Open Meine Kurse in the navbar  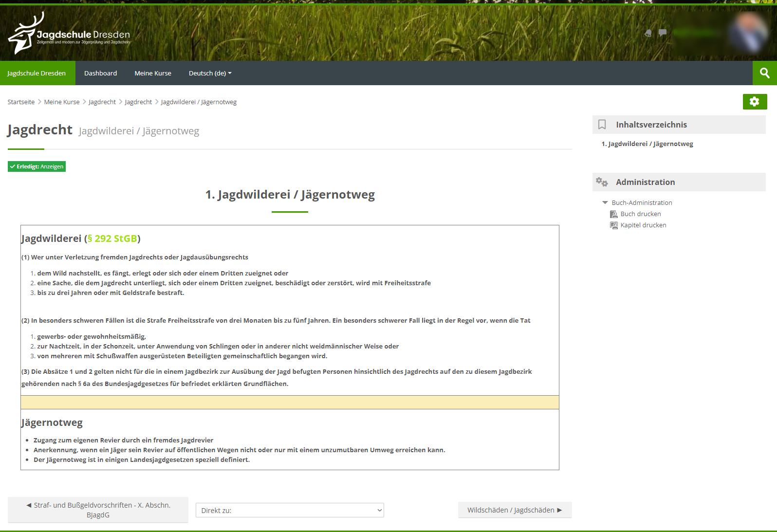(153, 73)
